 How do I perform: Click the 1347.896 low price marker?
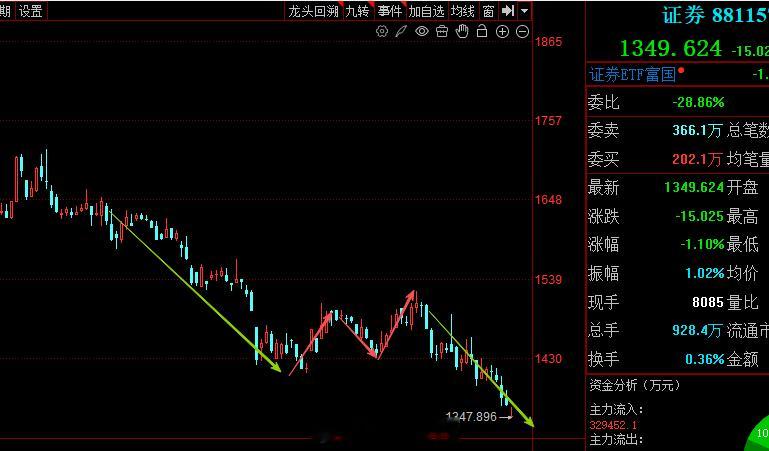(471, 417)
